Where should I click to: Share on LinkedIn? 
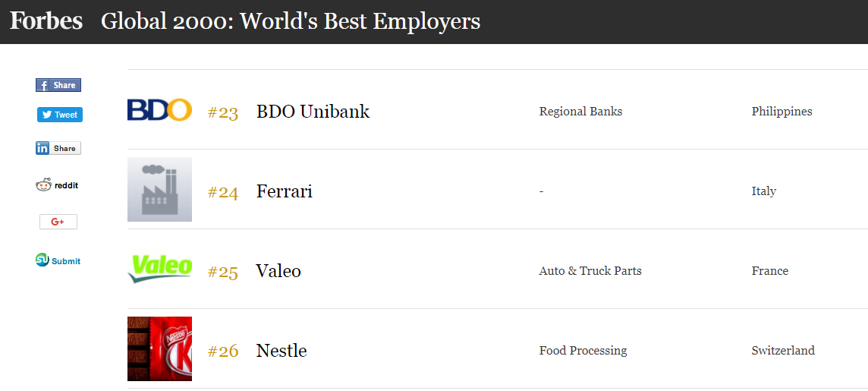(58, 148)
